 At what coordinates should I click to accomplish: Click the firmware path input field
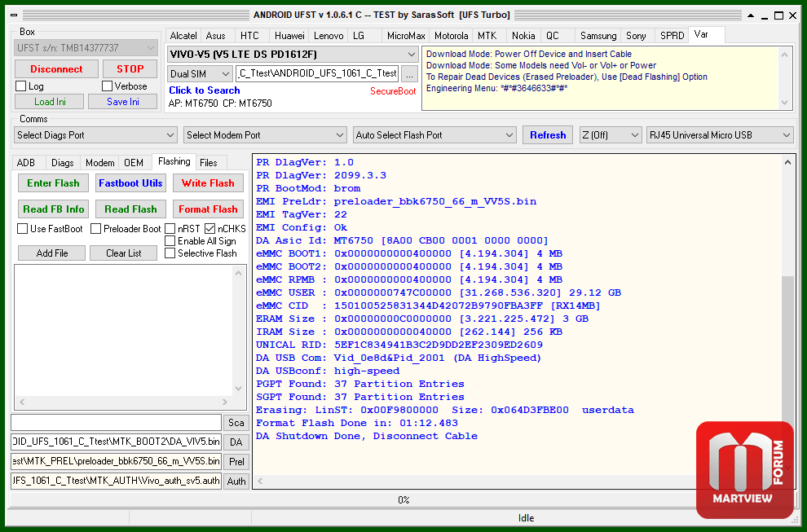click(316, 74)
